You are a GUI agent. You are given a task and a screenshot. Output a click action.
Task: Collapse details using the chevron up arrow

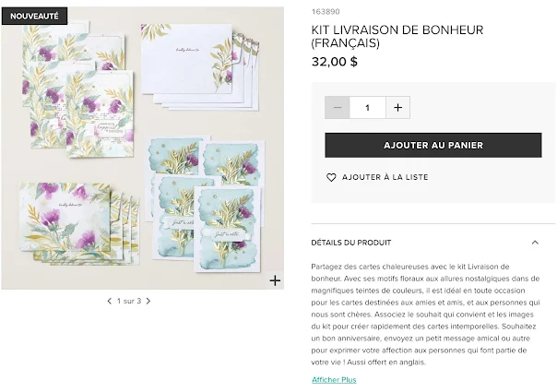[535, 243]
